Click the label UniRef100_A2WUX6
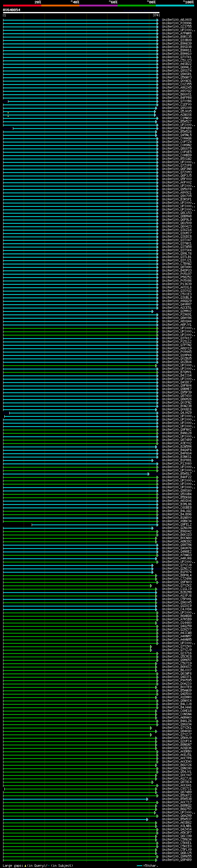 (177, 115)
